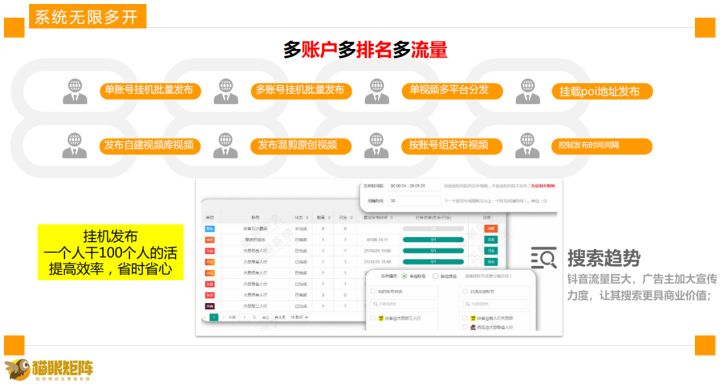This screenshot has width=720, height=385.
Task: Click the publish time range field in the top popup
Action: [x=415, y=186]
